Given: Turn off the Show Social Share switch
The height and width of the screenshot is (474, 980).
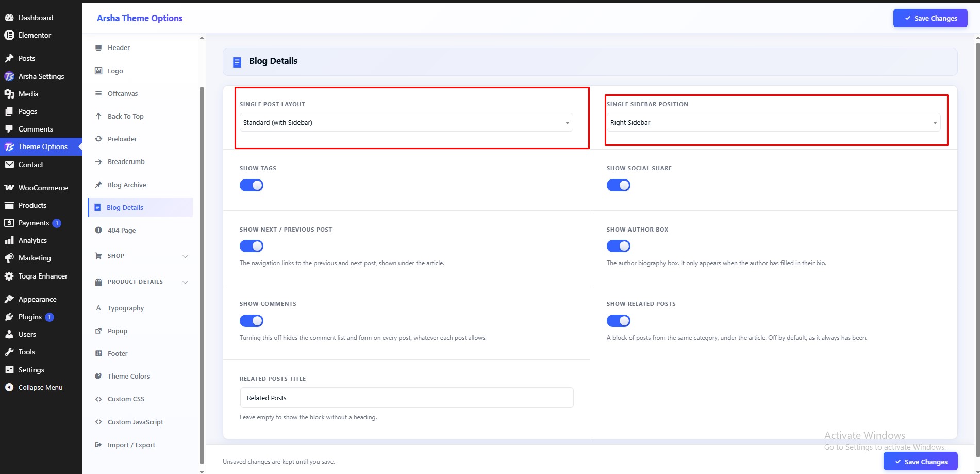Looking at the screenshot, I should (619, 185).
